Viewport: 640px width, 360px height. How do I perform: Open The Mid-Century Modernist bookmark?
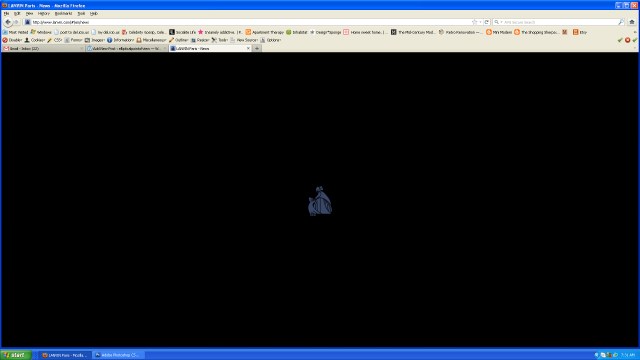[x=413, y=32]
